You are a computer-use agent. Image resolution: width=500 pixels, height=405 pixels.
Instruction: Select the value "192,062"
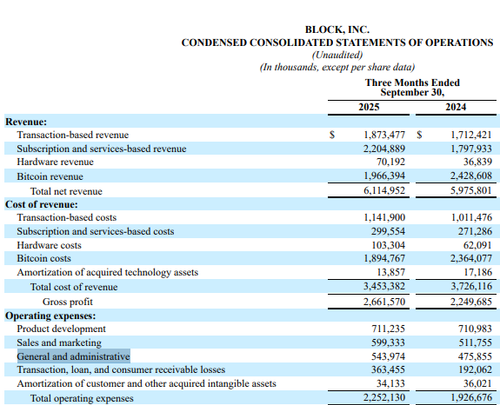coord(475,370)
